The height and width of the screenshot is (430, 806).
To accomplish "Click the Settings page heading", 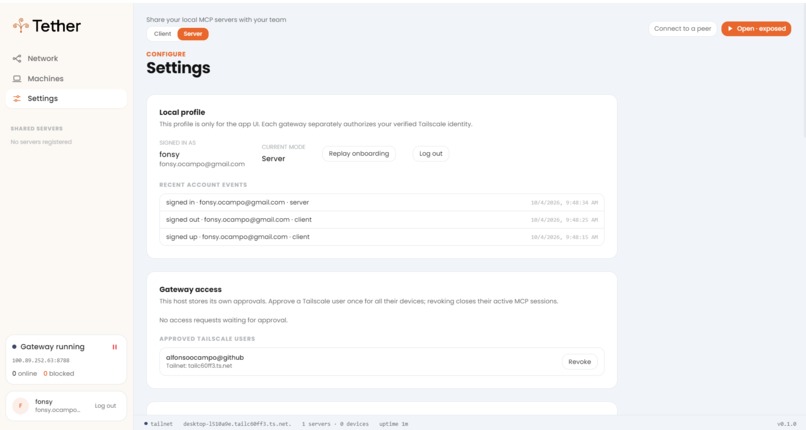I will [178, 68].
